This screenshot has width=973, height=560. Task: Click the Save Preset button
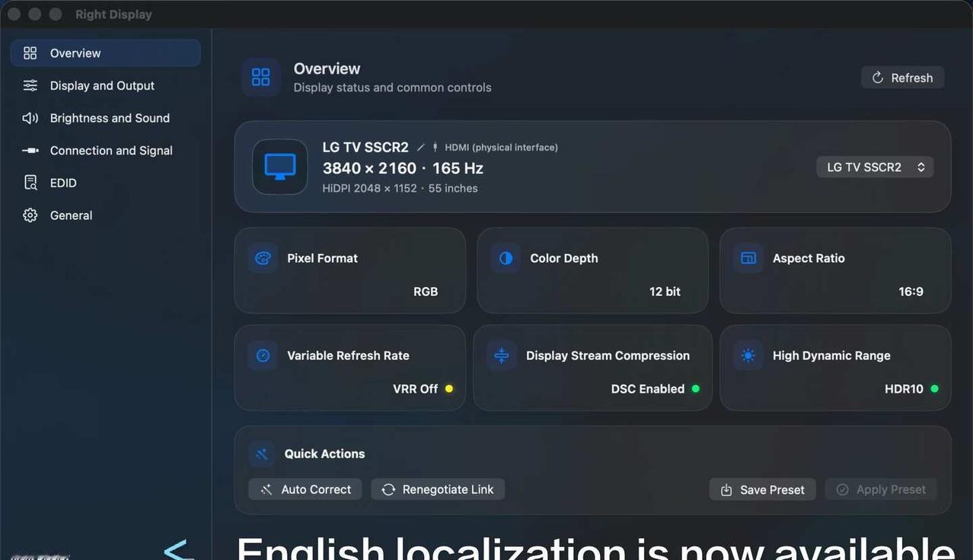point(762,489)
